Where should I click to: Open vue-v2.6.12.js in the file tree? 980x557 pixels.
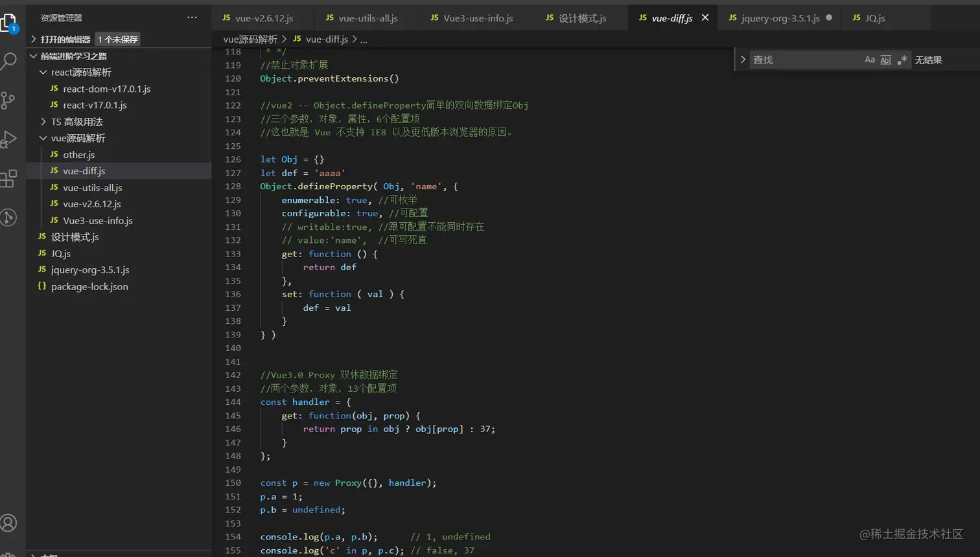tap(91, 204)
